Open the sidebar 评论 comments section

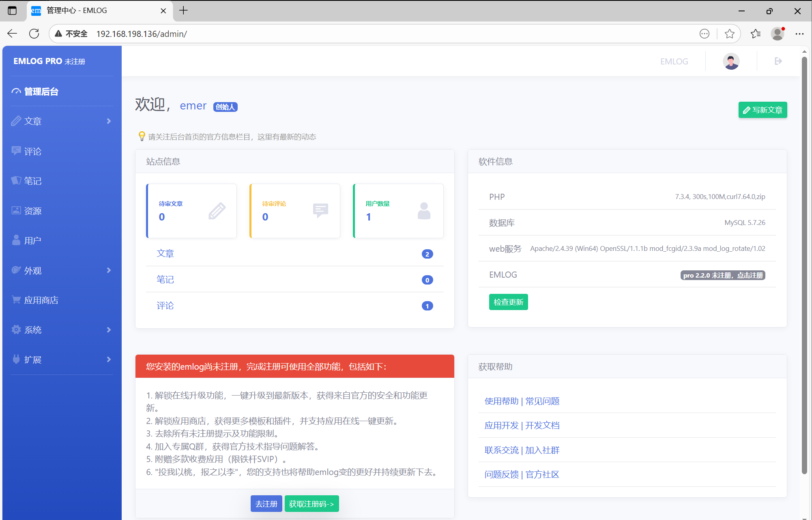(x=32, y=151)
